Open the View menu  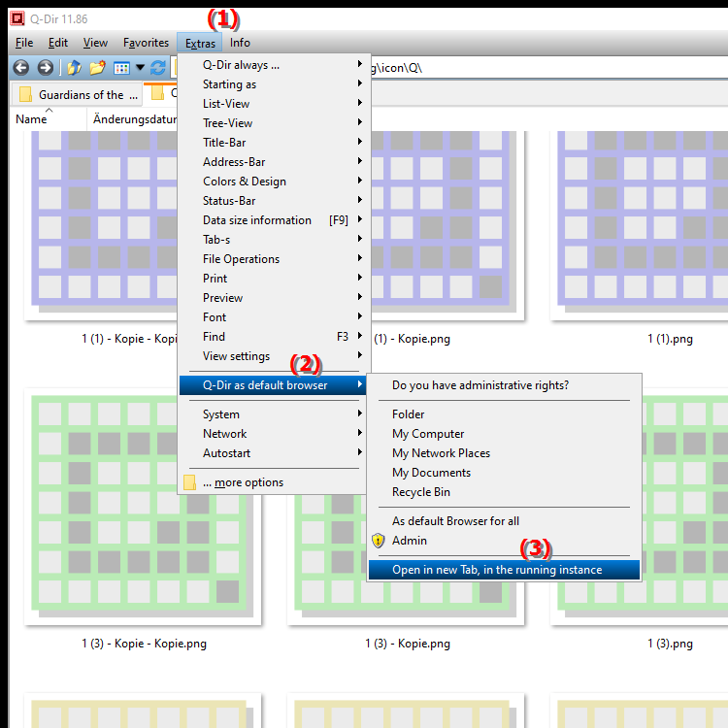(95, 43)
